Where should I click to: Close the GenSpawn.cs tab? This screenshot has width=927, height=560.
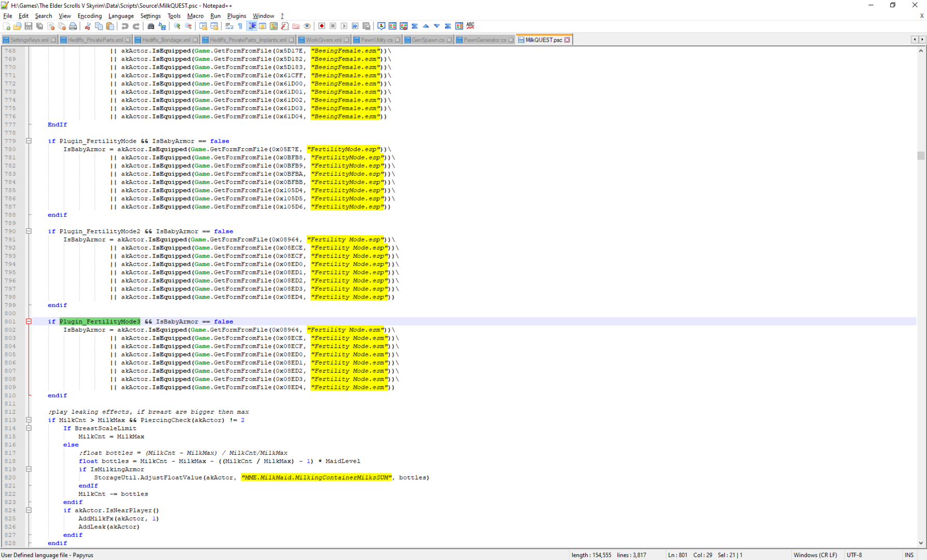point(449,40)
